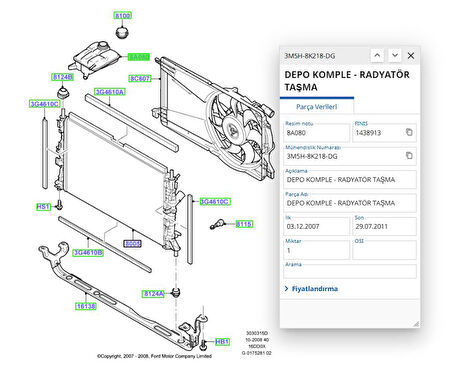Click the Parça Adı field
The width and height of the screenshot is (452, 365).
(350, 203)
